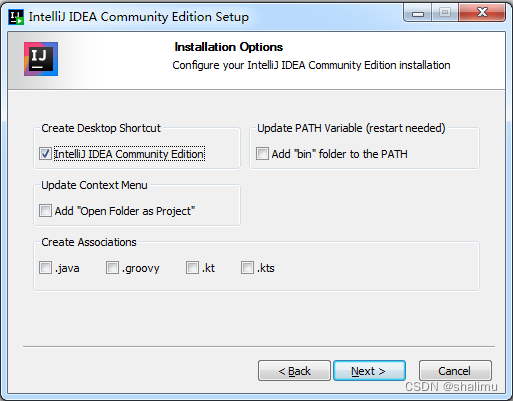Minimize the setup window
This screenshot has width=513, height=401.
(418, 14)
